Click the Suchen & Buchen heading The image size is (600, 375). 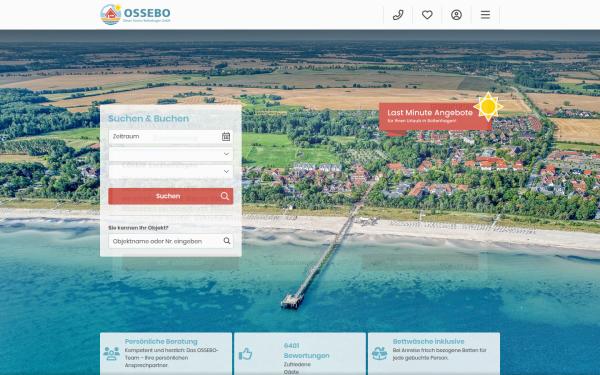[x=148, y=119]
